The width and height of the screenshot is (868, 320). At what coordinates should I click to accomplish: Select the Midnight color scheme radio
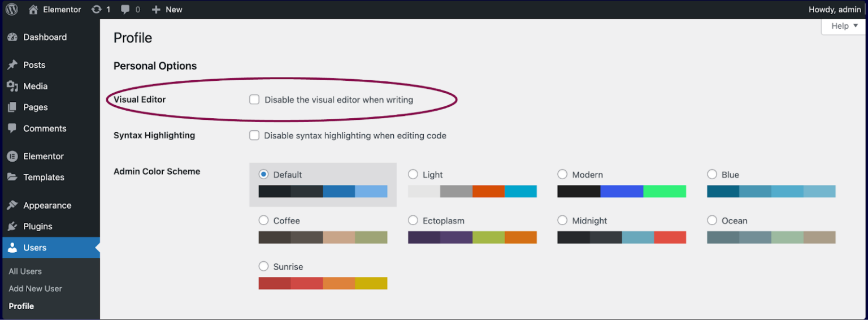click(562, 220)
